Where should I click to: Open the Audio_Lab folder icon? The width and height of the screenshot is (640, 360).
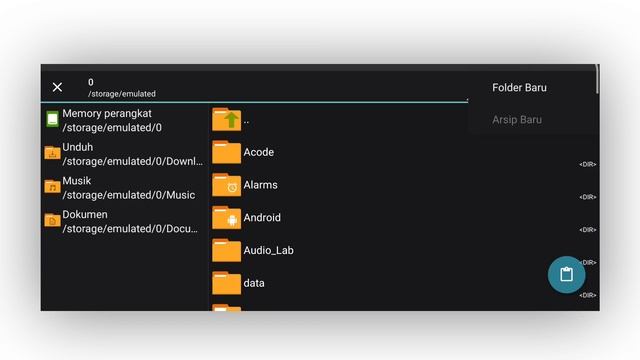coord(227,250)
